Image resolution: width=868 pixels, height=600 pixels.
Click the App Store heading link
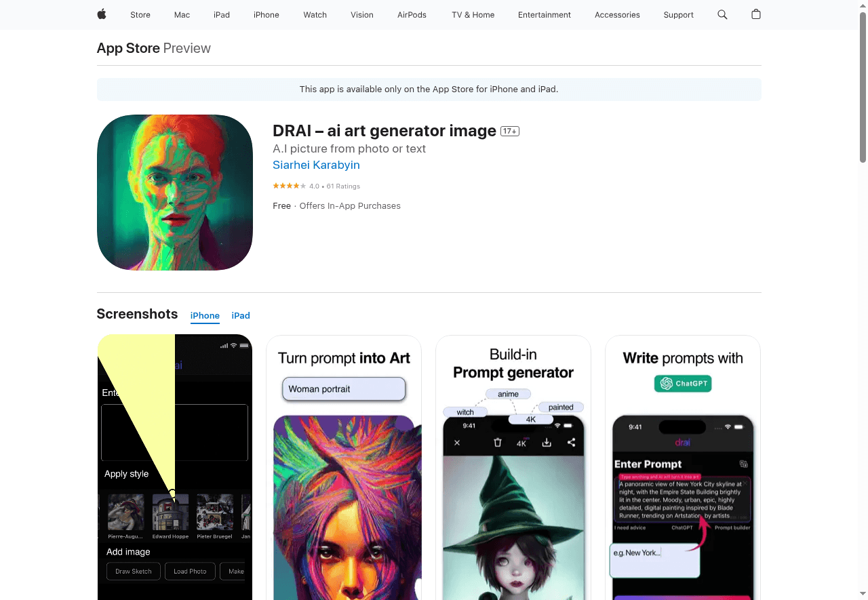pyautogui.click(x=128, y=48)
